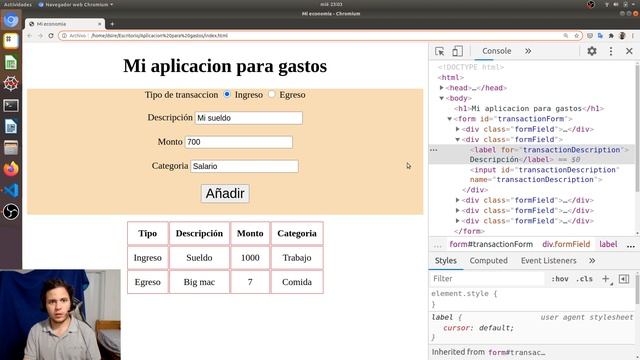This screenshot has width=640, height=360.
Task: Open Chromium from the dock
Action: [x=11, y=20]
